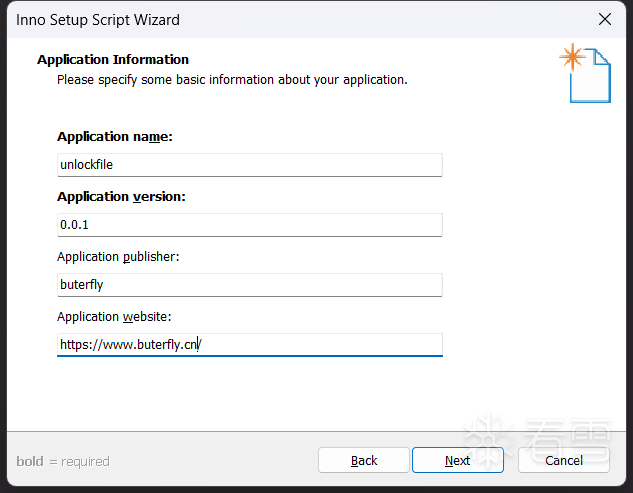Go to the previous page with Back

tap(364, 460)
